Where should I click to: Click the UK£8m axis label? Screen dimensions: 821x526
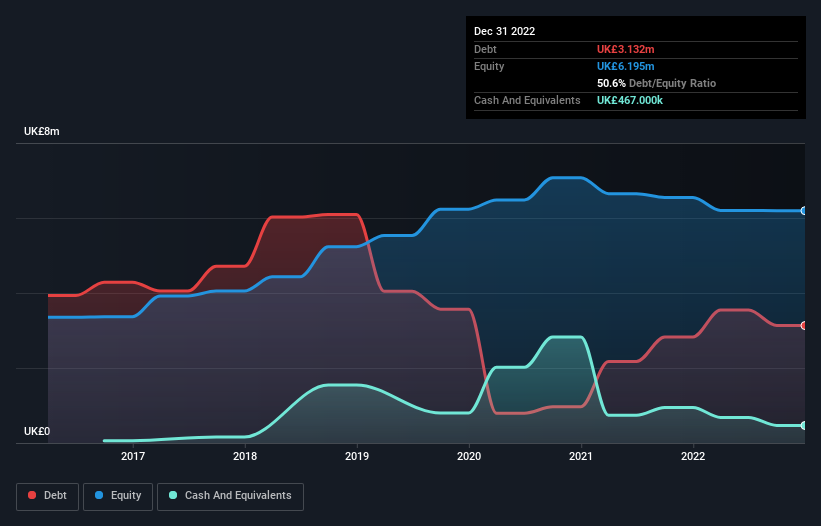[42, 131]
